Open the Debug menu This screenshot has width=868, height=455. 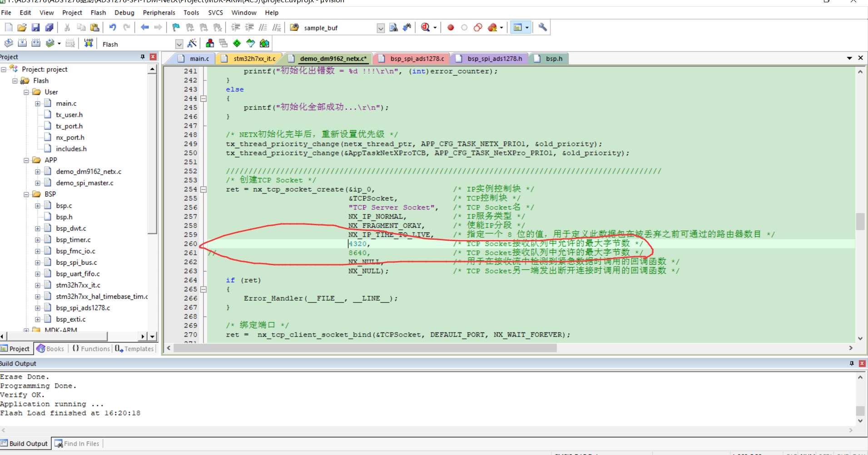pos(124,13)
